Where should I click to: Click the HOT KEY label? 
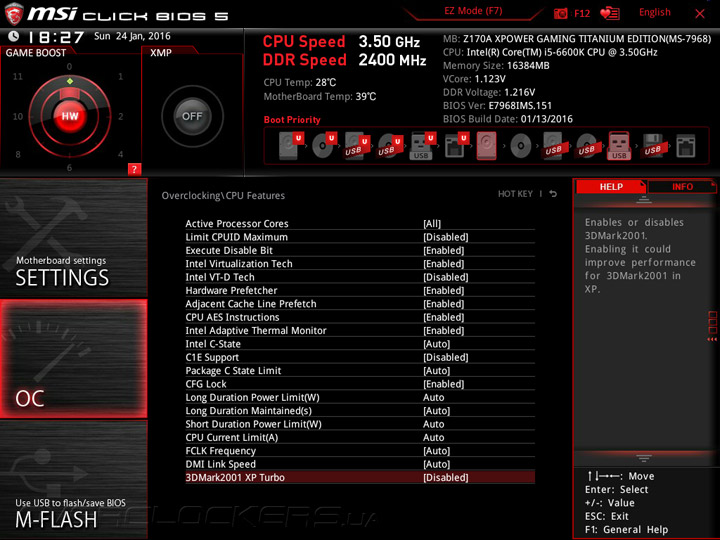click(515, 194)
